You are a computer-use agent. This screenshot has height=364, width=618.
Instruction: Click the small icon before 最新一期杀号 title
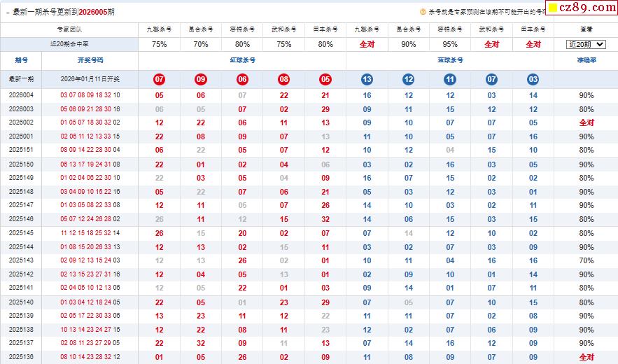click(8, 13)
